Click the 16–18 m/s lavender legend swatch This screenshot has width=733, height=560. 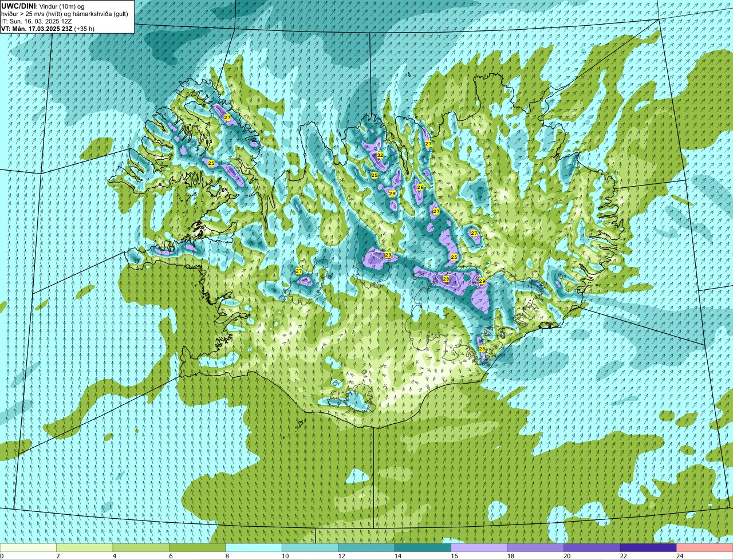coord(479,547)
